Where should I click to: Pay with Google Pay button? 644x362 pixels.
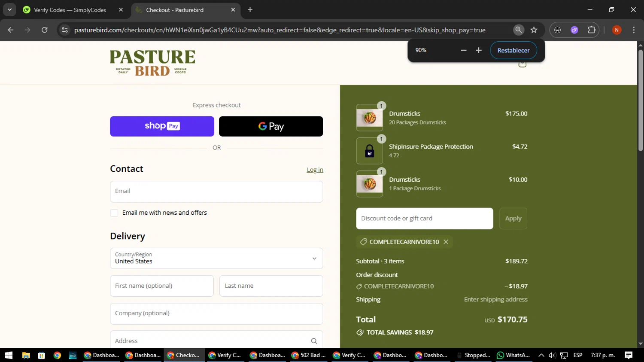[x=271, y=126]
